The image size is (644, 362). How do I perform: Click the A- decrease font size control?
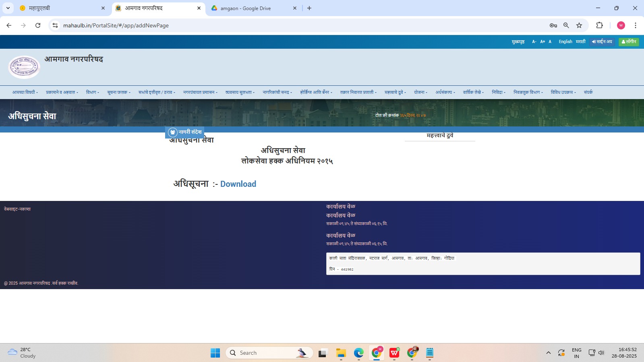[534, 42]
